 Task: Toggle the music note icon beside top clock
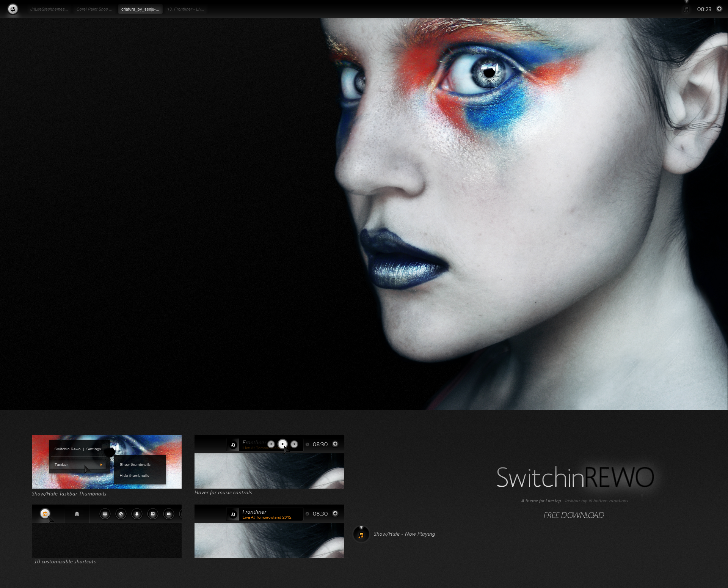pos(686,9)
